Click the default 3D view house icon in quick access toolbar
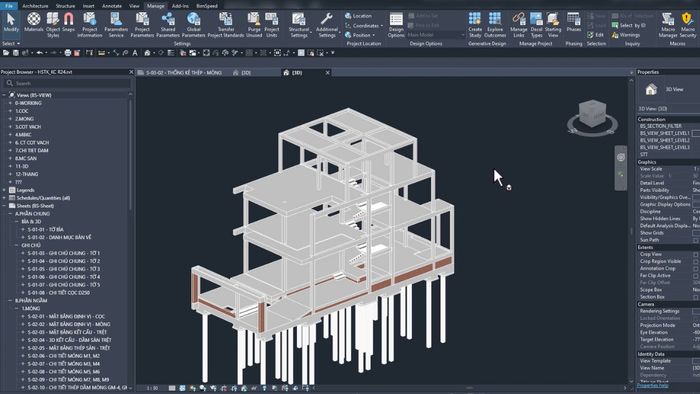The width and height of the screenshot is (700, 394). tap(147, 53)
